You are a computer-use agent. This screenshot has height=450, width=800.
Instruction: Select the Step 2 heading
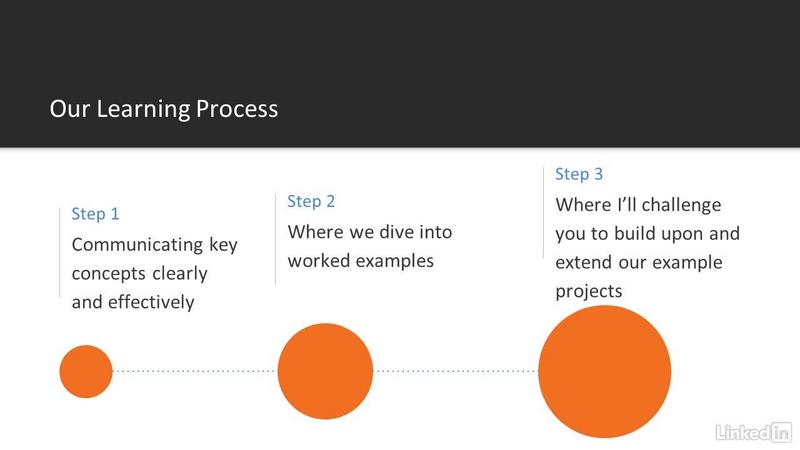coord(311,201)
